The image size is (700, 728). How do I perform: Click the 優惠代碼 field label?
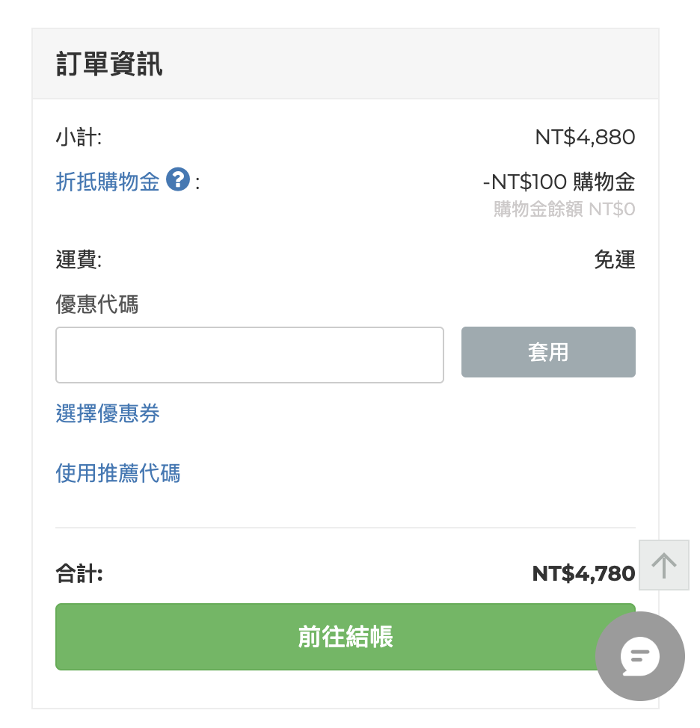click(x=96, y=304)
